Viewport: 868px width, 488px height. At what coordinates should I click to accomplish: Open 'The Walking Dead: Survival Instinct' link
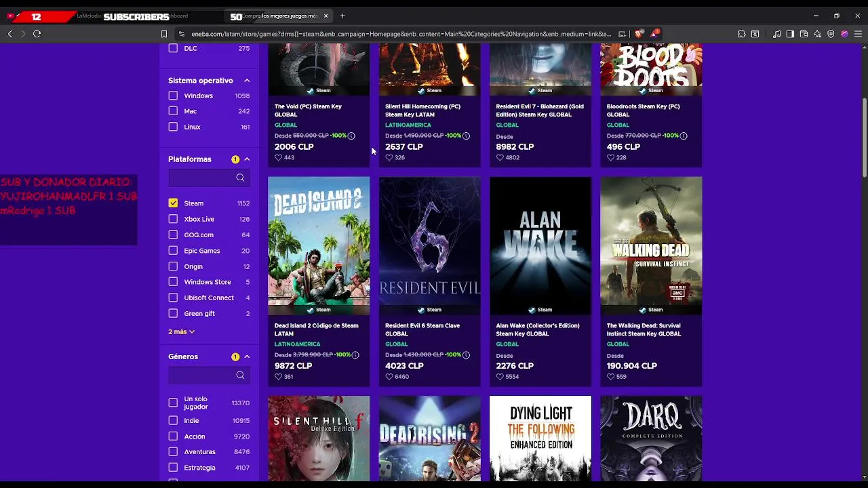[x=644, y=329]
